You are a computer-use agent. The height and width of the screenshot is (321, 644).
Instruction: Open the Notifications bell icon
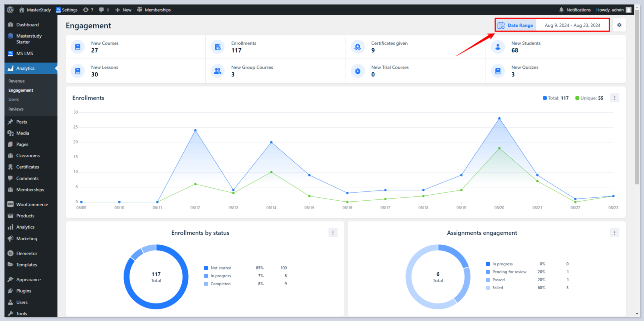click(561, 10)
